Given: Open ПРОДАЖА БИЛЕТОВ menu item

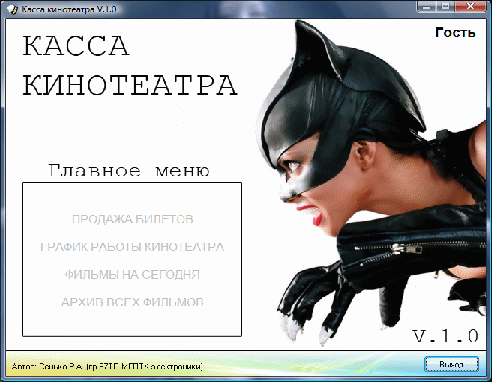Looking at the screenshot, I should click(133, 219).
